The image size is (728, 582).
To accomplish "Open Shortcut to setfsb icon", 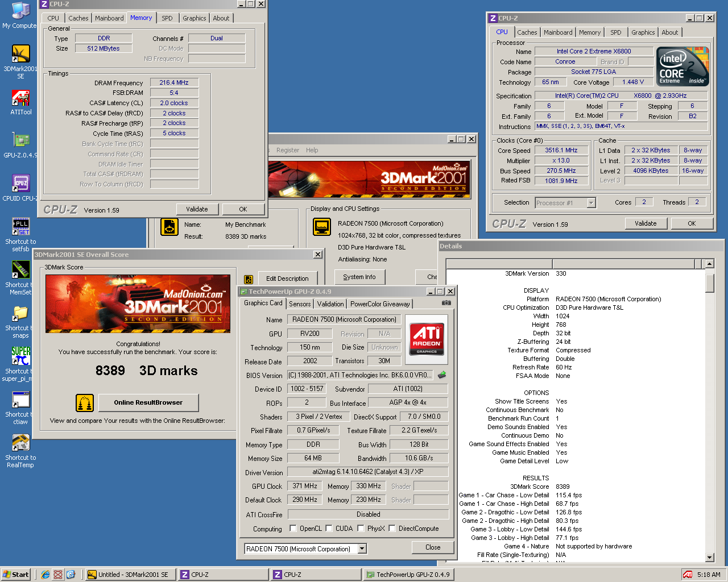I will (x=20, y=235).
